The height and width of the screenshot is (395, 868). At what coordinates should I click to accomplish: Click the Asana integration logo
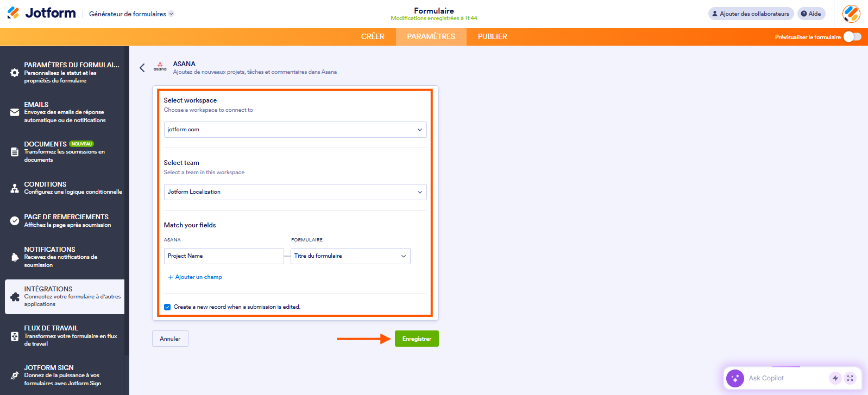160,66
